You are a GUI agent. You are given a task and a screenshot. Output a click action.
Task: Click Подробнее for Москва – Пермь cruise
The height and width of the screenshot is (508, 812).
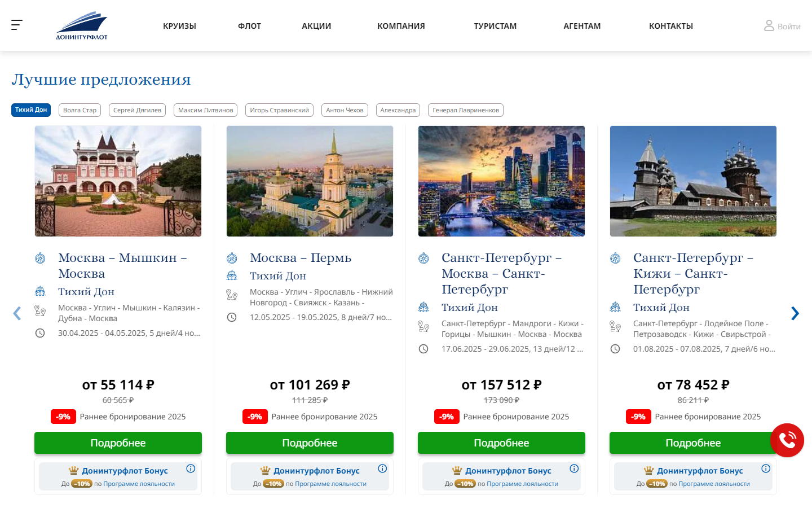pos(310,443)
